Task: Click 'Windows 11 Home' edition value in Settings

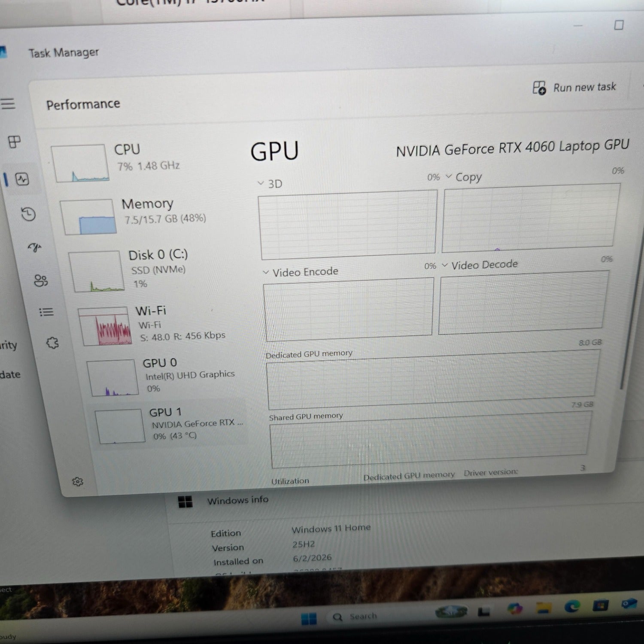Action: coord(331,528)
